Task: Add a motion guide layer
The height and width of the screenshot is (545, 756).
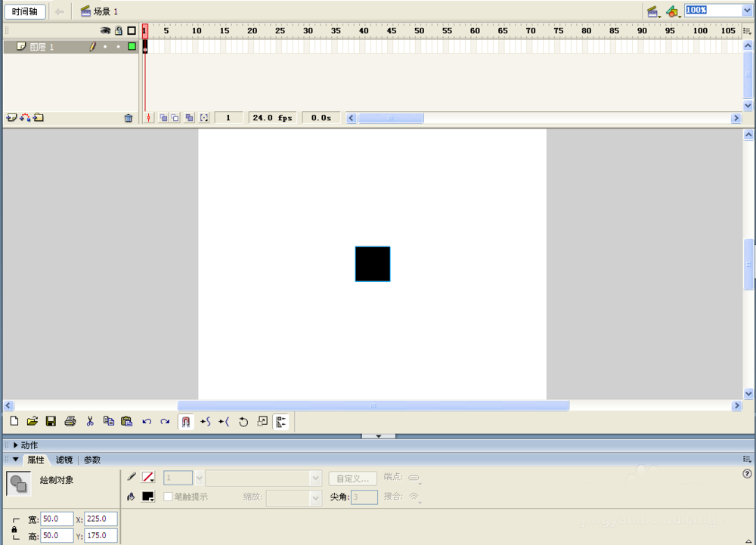Action: tap(25, 118)
